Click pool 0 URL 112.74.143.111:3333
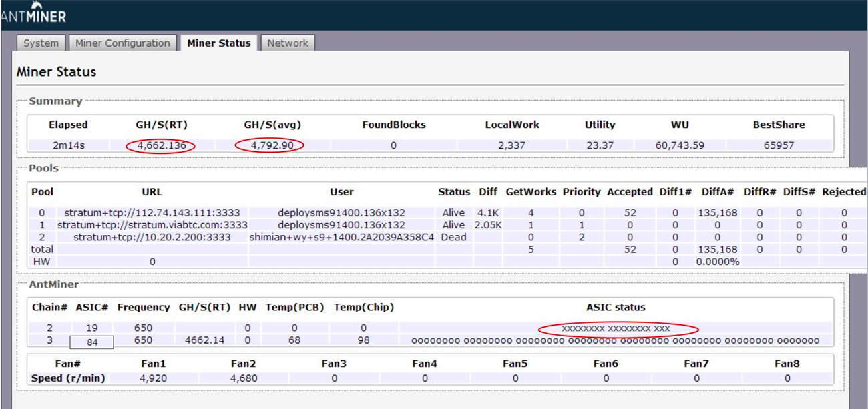 (152, 213)
